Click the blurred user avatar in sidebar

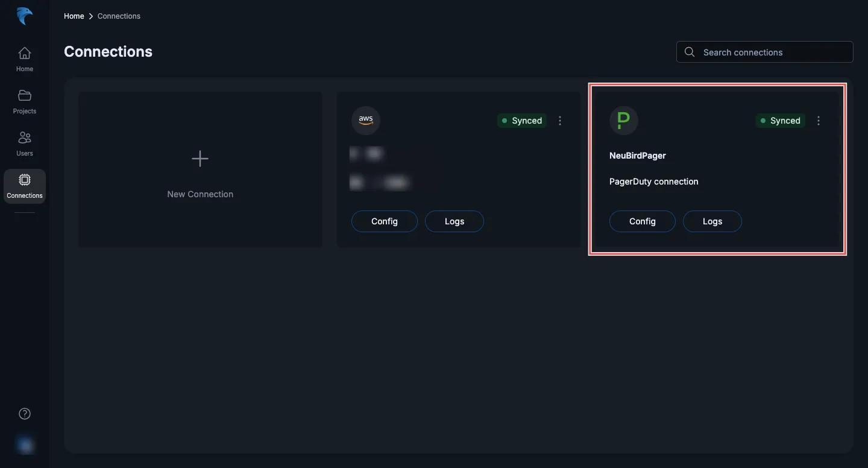pyautogui.click(x=25, y=445)
